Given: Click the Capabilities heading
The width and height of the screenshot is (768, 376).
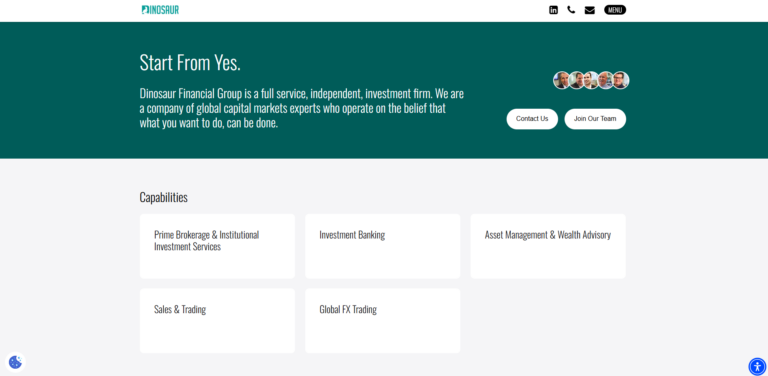Looking at the screenshot, I should coord(164,197).
